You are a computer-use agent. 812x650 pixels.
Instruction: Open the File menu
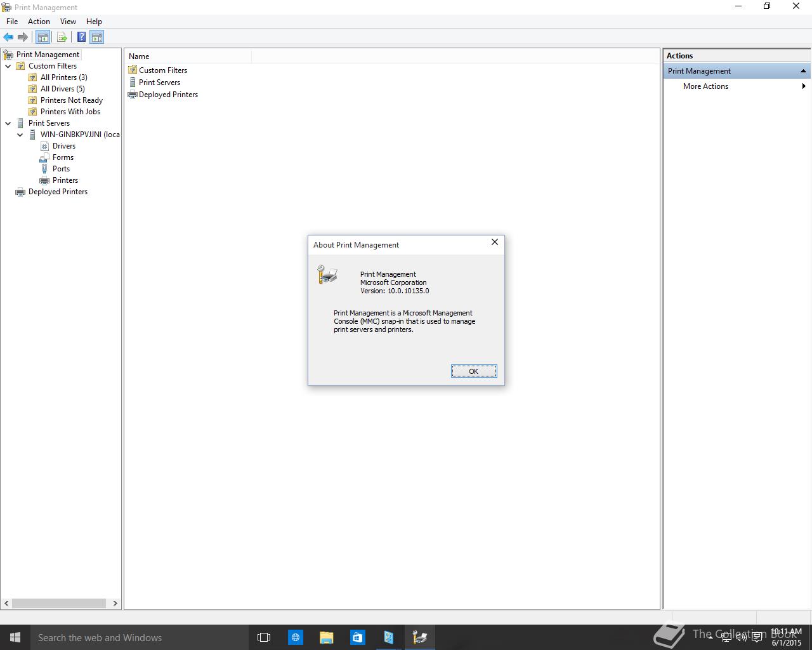coord(12,21)
